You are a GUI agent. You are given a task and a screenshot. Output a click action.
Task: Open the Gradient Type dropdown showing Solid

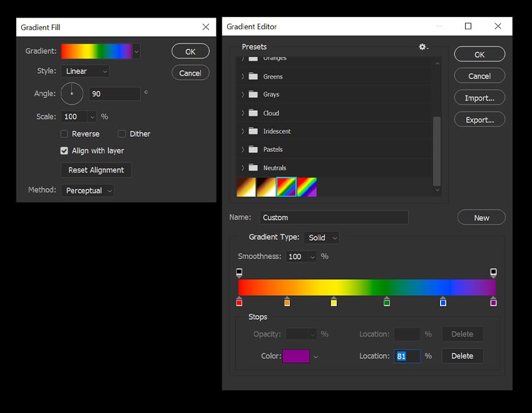(x=322, y=237)
